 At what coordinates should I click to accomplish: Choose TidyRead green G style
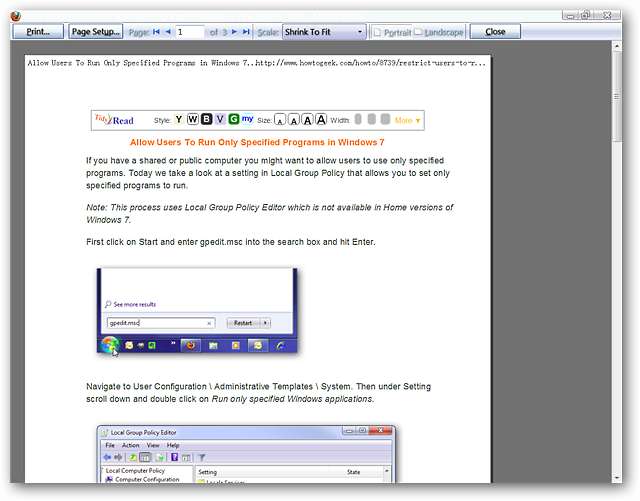(x=233, y=119)
